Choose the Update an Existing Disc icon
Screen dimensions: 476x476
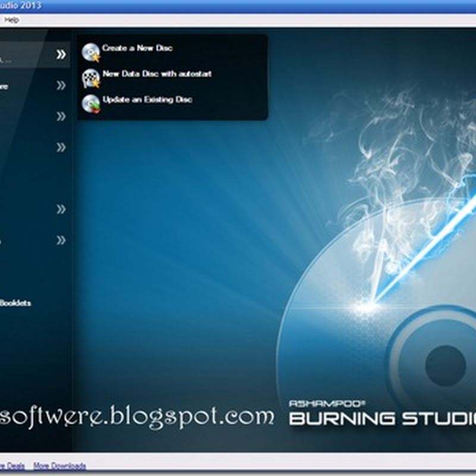coord(91,104)
